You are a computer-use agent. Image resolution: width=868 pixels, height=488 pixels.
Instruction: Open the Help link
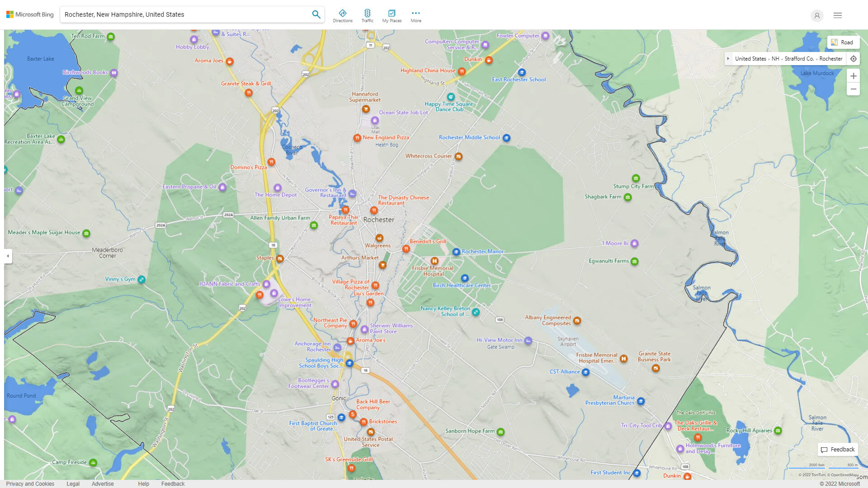[143, 483]
